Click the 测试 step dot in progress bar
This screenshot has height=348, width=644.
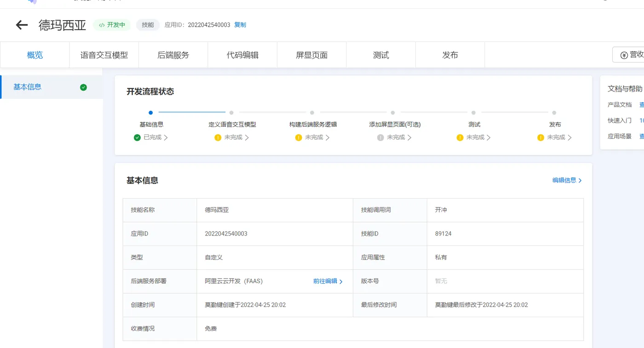pyautogui.click(x=473, y=112)
